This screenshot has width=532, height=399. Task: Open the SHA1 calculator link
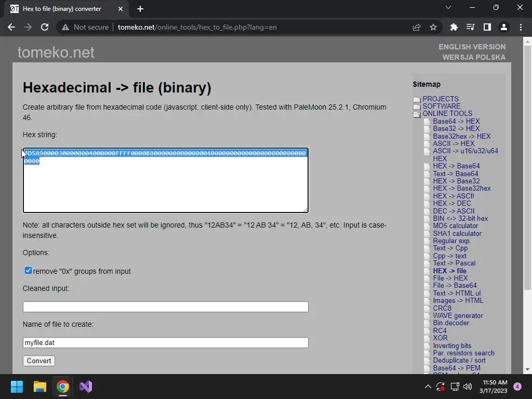(x=457, y=233)
